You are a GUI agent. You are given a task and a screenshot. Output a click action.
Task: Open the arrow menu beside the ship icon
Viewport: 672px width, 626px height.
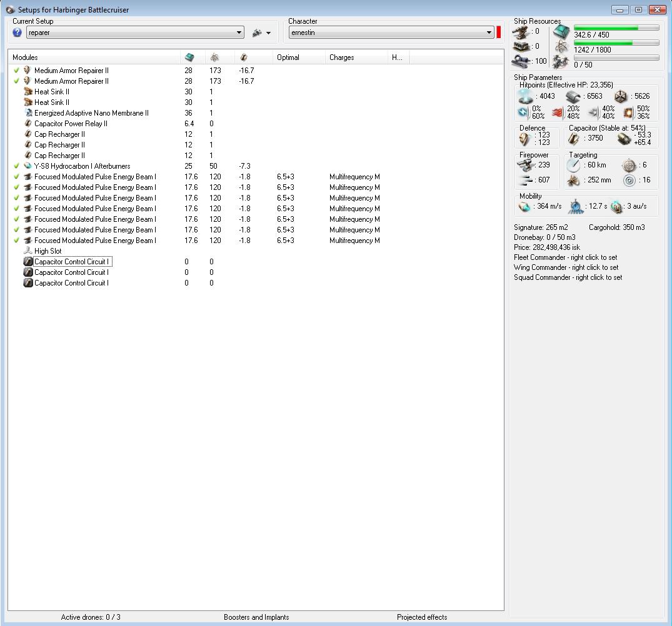268,33
